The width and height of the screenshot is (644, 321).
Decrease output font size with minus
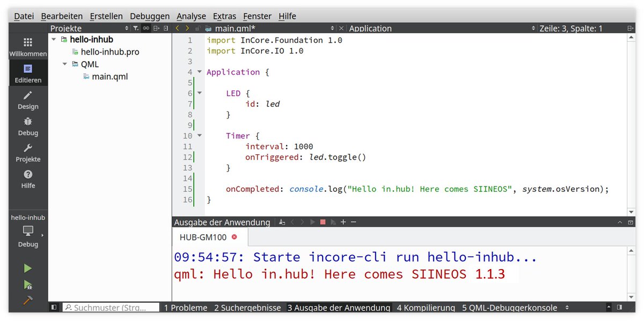click(353, 222)
